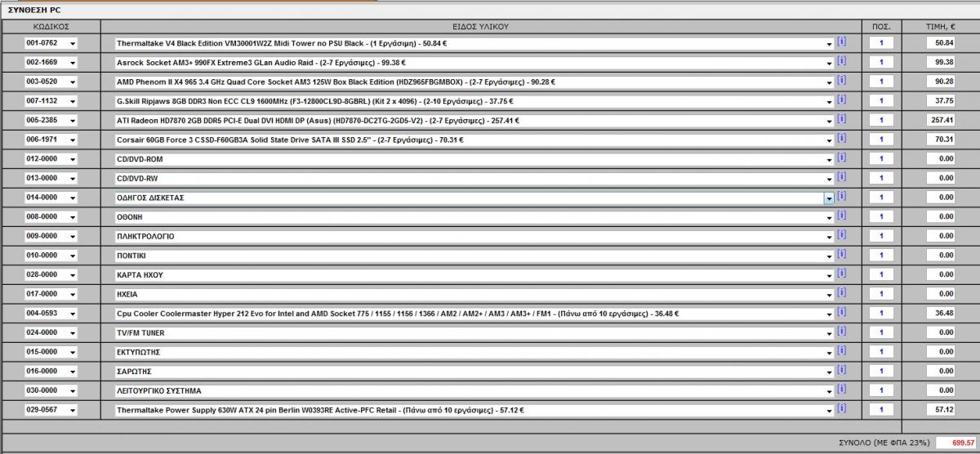
Task: Click price field showing 50.84
Action: click(x=941, y=42)
